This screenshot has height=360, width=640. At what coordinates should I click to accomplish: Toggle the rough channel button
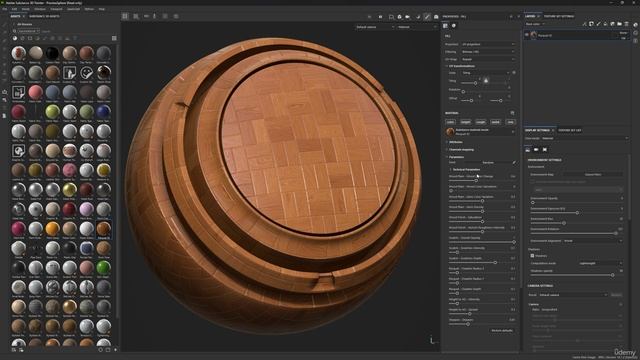click(x=480, y=122)
